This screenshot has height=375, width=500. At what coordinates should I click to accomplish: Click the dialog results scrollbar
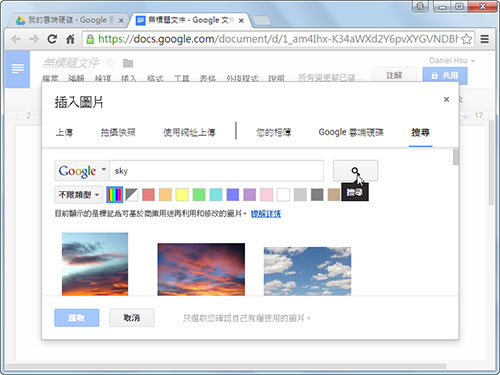(456, 156)
